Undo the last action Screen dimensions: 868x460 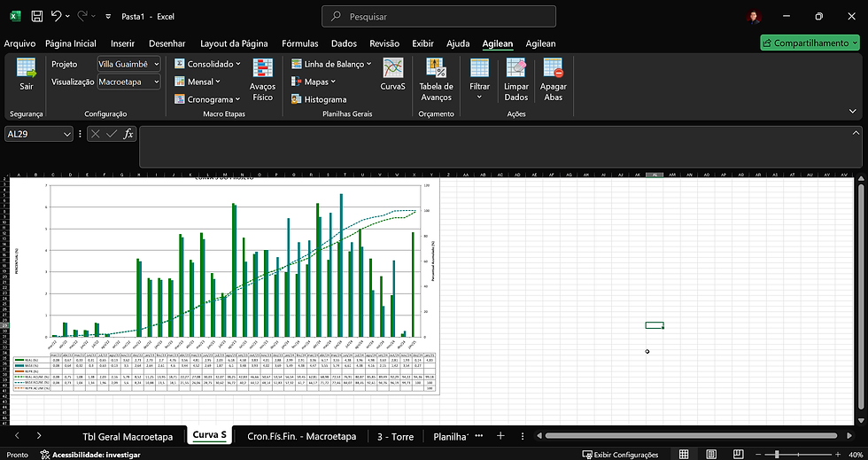pyautogui.click(x=56, y=16)
